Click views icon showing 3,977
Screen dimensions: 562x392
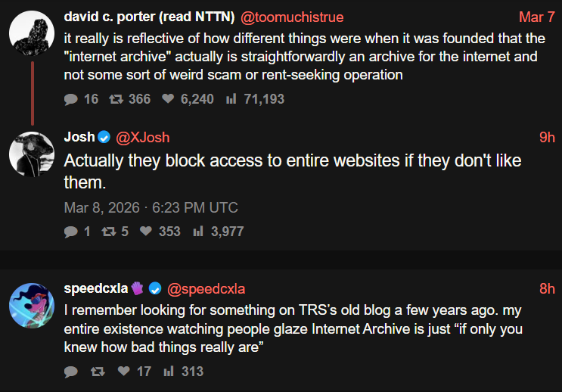pyautogui.click(x=199, y=232)
